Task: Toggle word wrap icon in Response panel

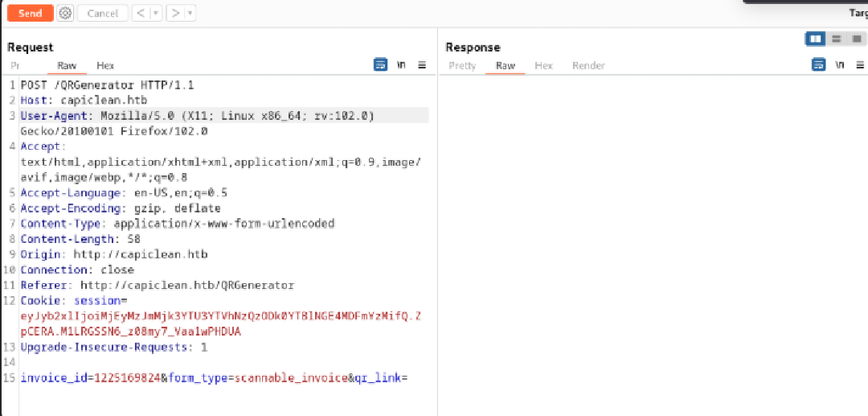Action: 818,65
